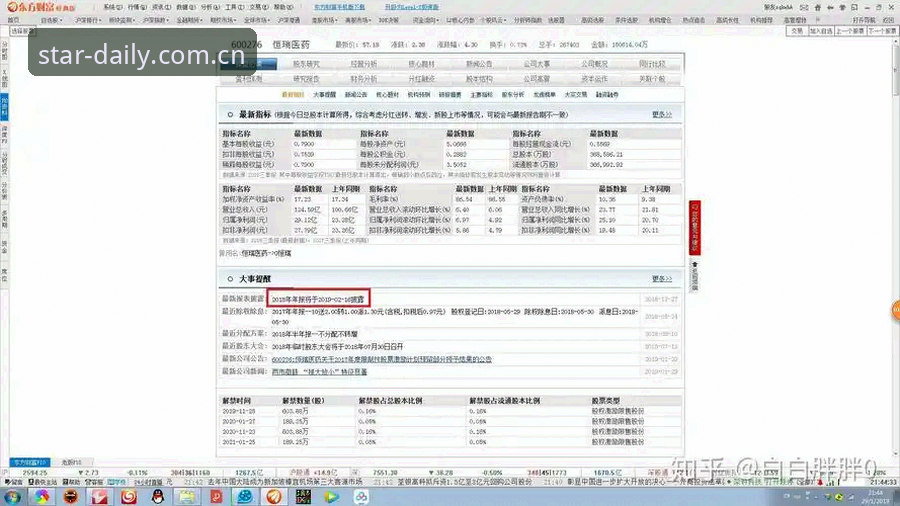Jump to 融资融券 sub-navigation link

[607, 95]
